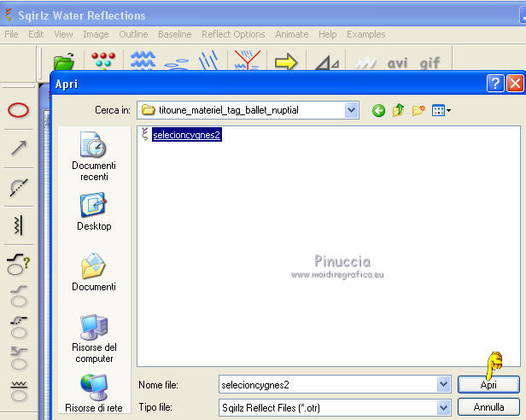The image size is (526, 420).
Task: Click the open folder icon in toolbar
Action: (x=64, y=61)
